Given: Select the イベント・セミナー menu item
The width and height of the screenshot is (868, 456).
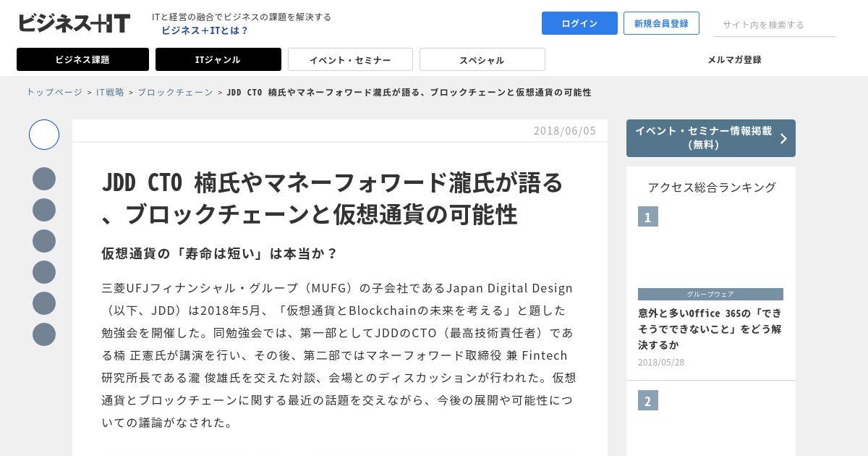Looking at the screenshot, I should pos(350,59).
